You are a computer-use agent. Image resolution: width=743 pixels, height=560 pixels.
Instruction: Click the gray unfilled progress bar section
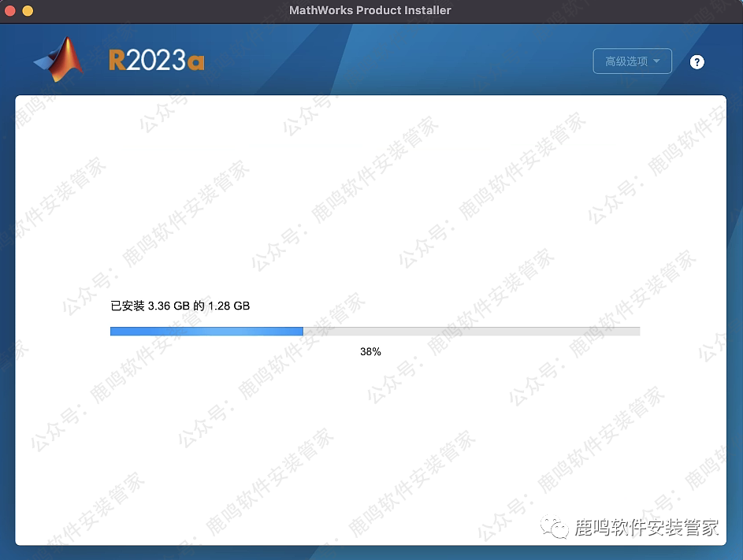pyautogui.click(x=471, y=332)
